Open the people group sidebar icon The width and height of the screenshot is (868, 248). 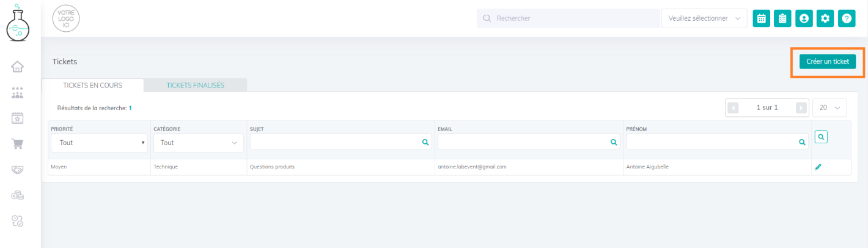[x=18, y=92]
